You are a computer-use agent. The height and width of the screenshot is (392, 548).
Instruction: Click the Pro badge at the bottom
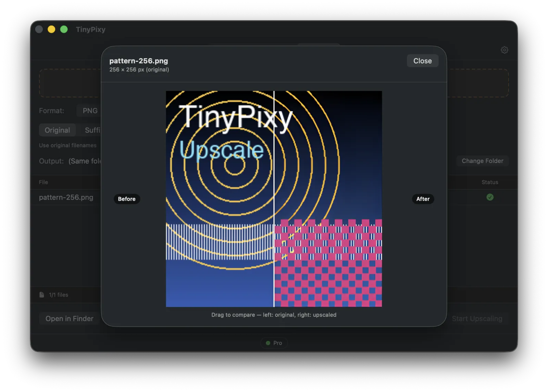coord(274,343)
